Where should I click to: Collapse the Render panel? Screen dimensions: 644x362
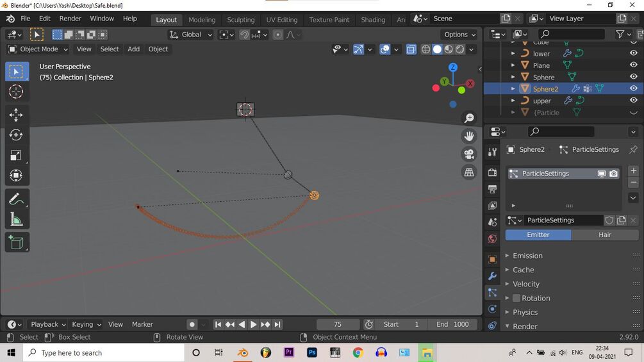(x=525, y=326)
